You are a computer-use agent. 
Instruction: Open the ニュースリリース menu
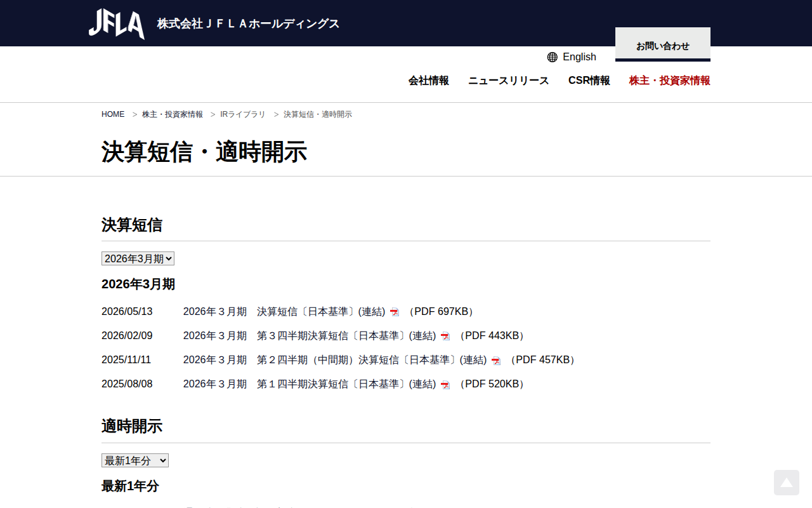pos(509,81)
